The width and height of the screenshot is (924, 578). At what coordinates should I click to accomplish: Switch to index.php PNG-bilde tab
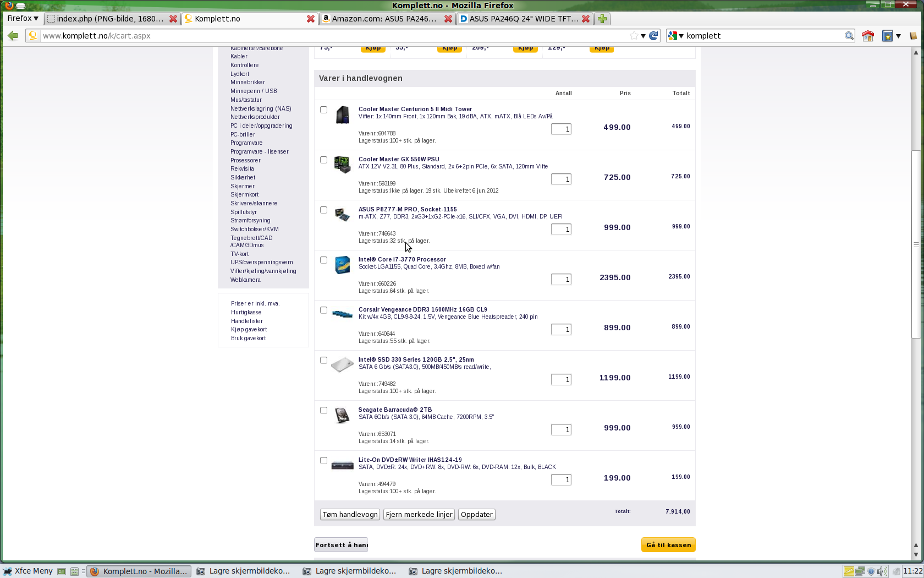pos(110,19)
